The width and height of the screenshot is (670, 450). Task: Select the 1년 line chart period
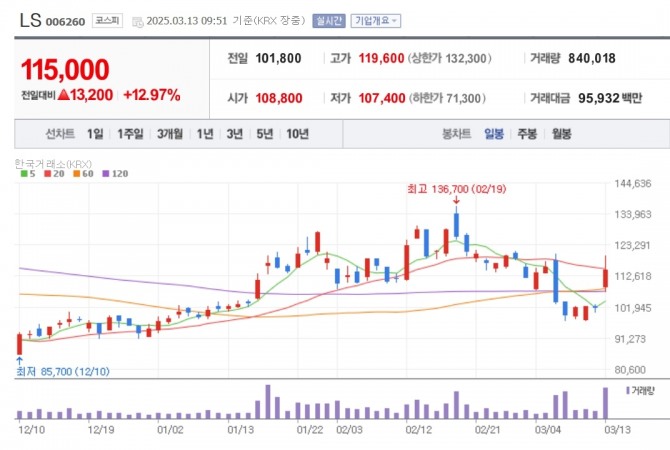(x=205, y=134)
